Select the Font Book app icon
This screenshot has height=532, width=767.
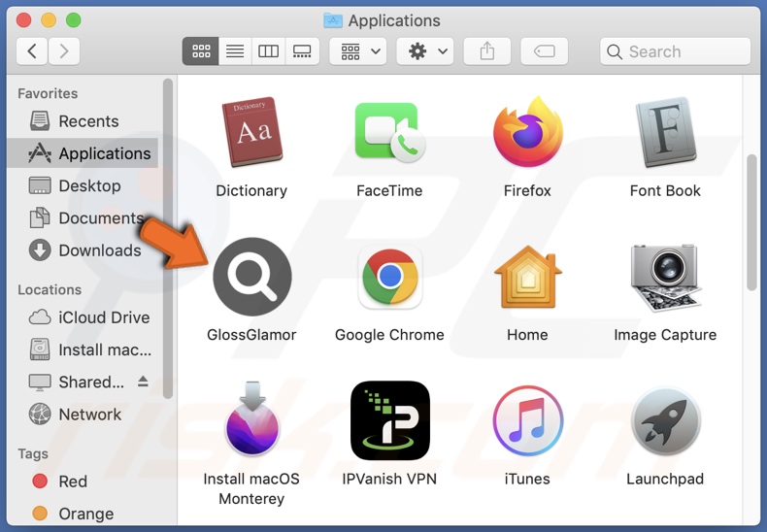[x=665, y=132]
